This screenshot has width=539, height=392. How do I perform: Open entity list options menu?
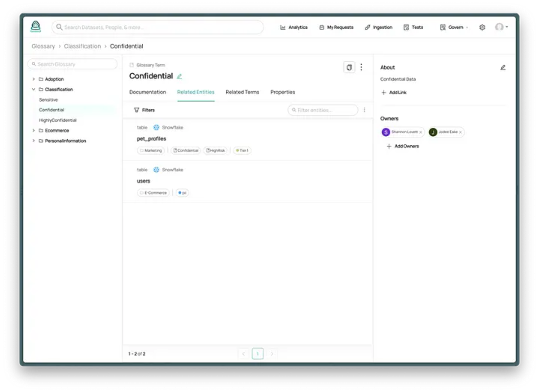[364, 110]
